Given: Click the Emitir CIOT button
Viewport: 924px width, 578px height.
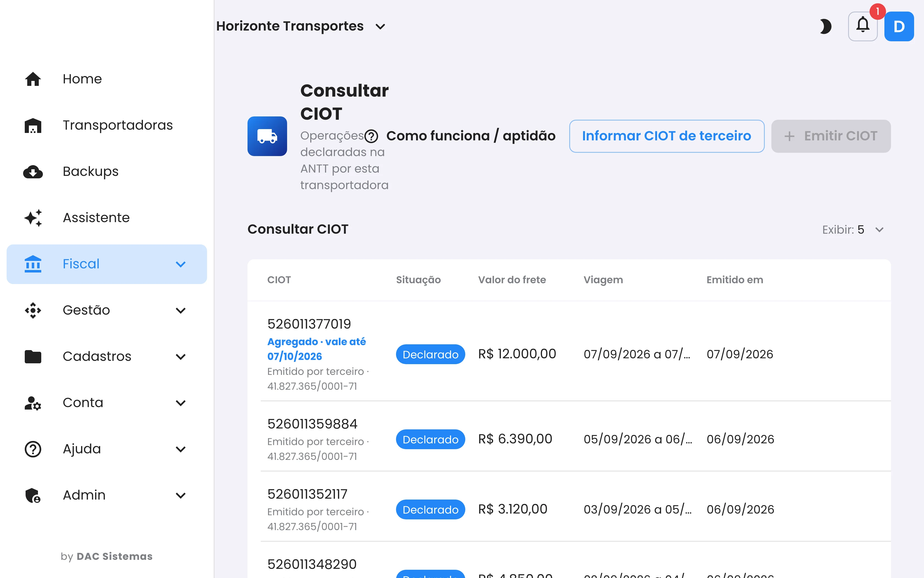Looking at the screenshot, I should 831,136.
